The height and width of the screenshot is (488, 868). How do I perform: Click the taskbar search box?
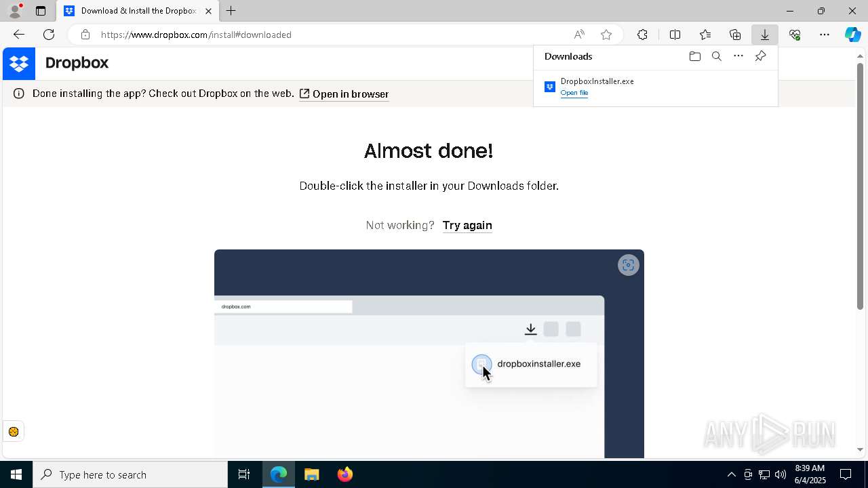click(130, 474)
